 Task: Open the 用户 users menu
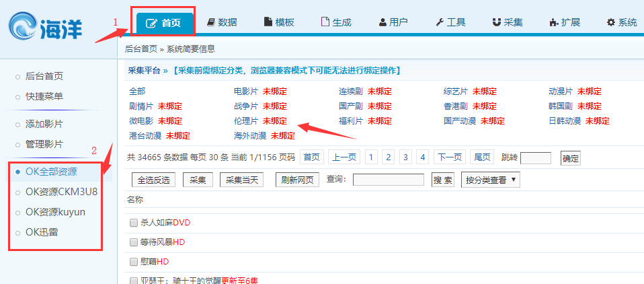click(x=393, y=23)
